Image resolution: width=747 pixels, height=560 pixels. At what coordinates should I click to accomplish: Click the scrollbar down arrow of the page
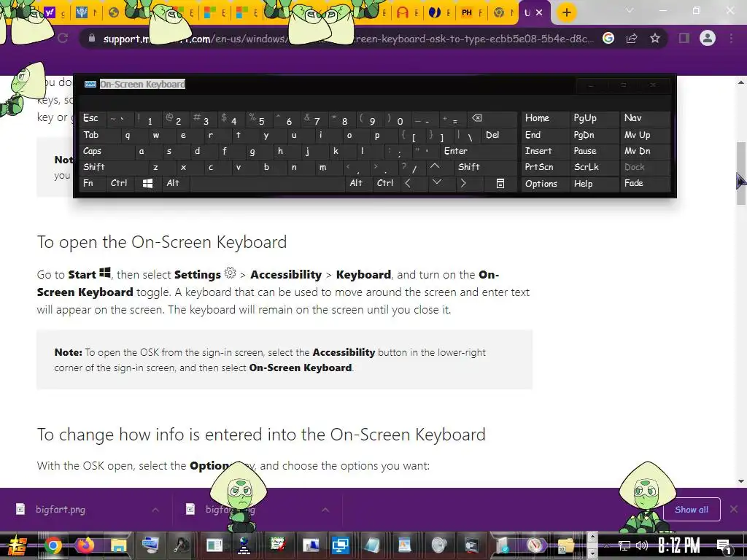741,481
